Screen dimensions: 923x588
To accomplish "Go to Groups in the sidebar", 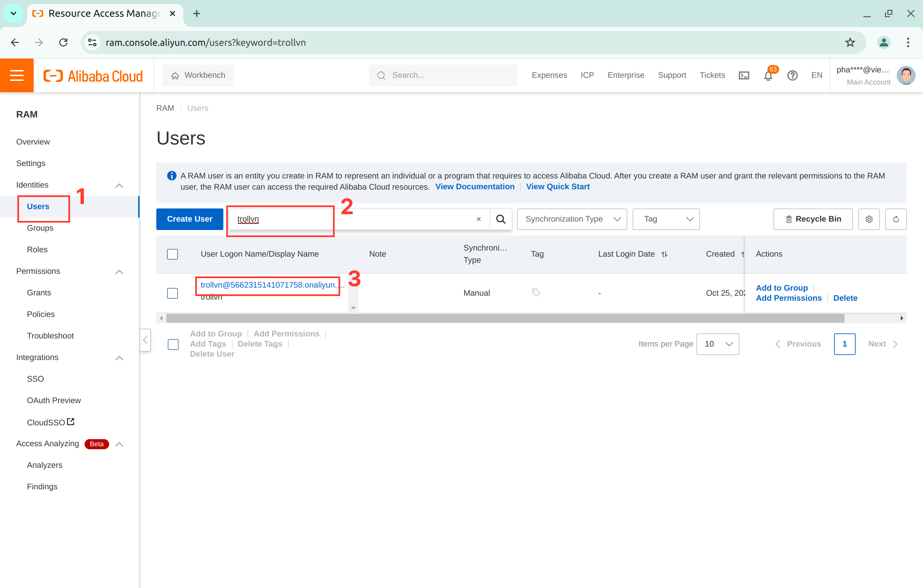I will point(40,228).
